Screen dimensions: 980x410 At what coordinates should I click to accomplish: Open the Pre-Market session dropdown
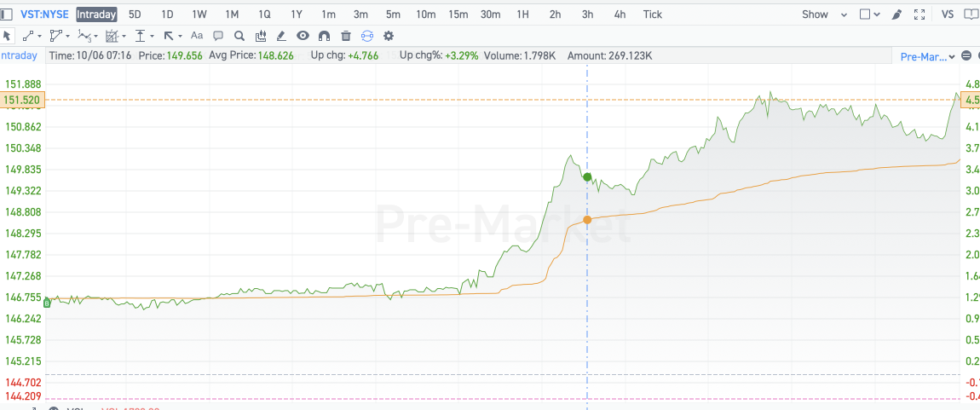[927, 56]
